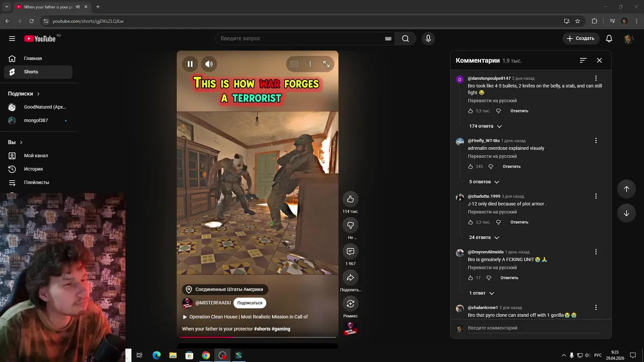
Task: Like the short with 114 тыс. likes
Action: pos(350,199)
